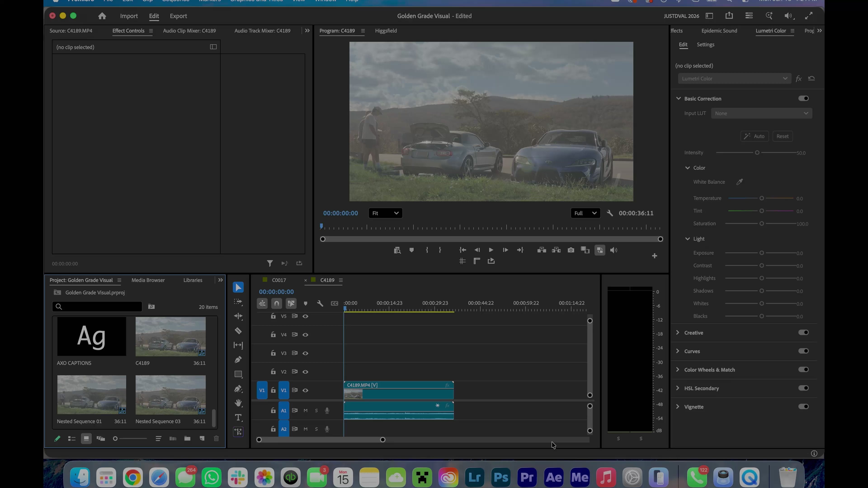868x488 pixels.
Task: Open timeline display settings wrench
Action: click(320, 303)
